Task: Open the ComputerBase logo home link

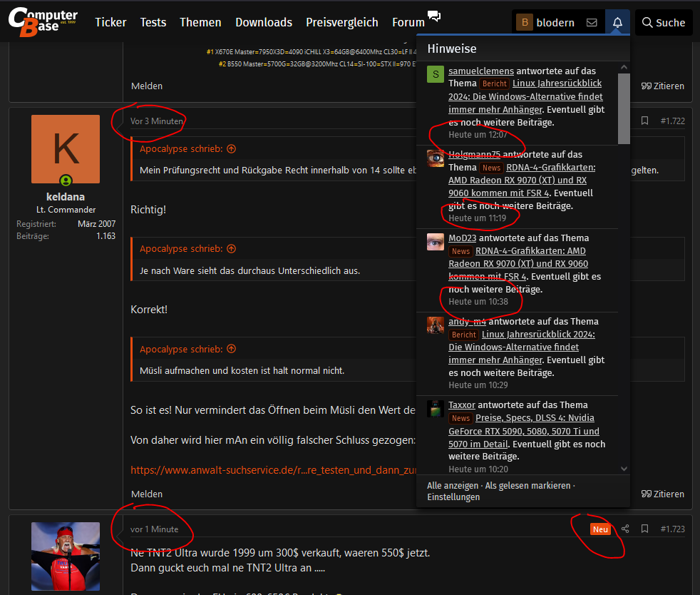Action: point(43,21)
